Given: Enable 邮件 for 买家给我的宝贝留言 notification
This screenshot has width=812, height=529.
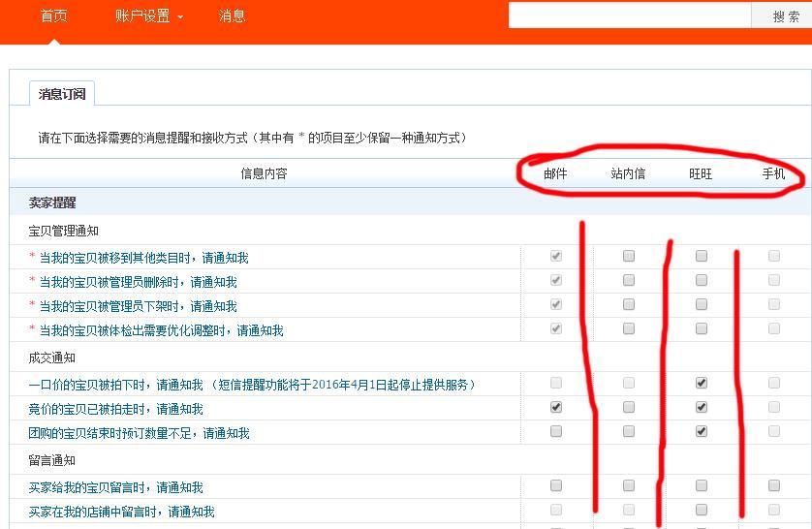Looking at the screenshot, I should tap(556, 486).
